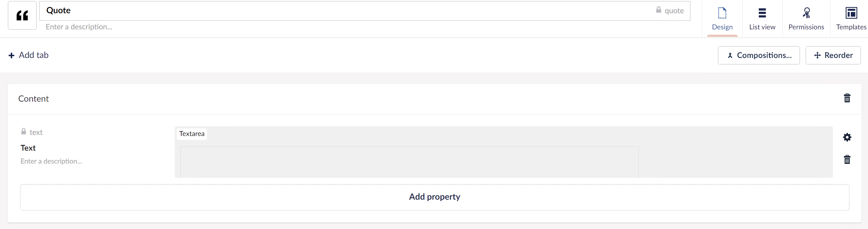Viewport: 868px width, 229px height.
Task: Open Text property settings gear
Action: coord(847,137)
